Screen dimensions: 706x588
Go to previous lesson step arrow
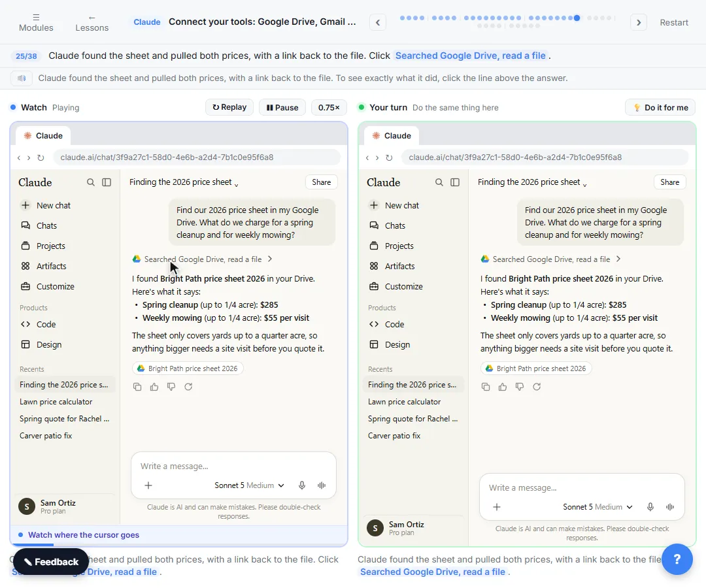click(x=378, y=22)
